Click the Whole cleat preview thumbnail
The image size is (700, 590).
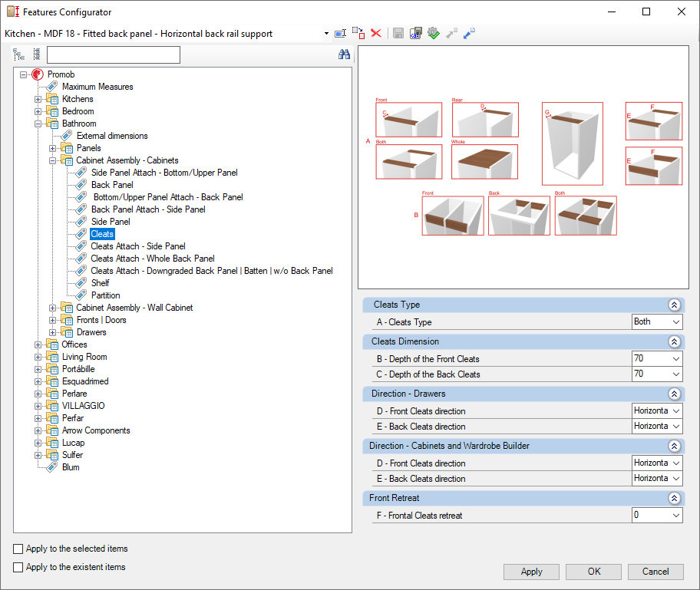click(x=485, y=162)
